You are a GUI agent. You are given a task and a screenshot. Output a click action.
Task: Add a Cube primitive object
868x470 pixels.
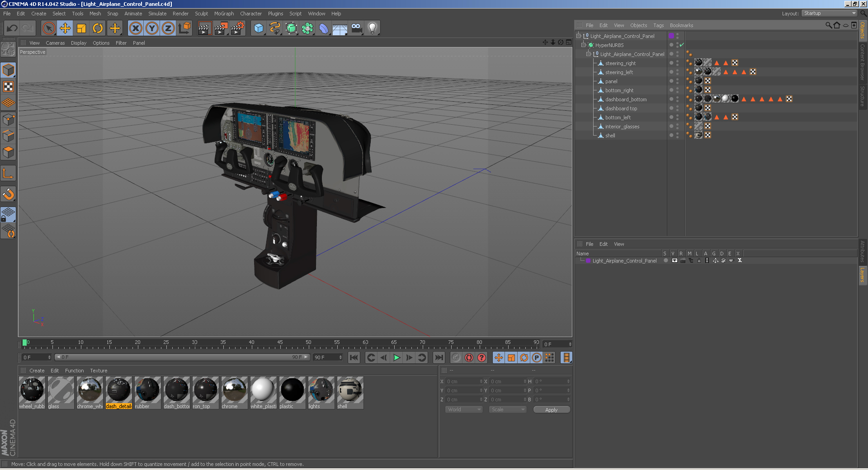point(259,28)
